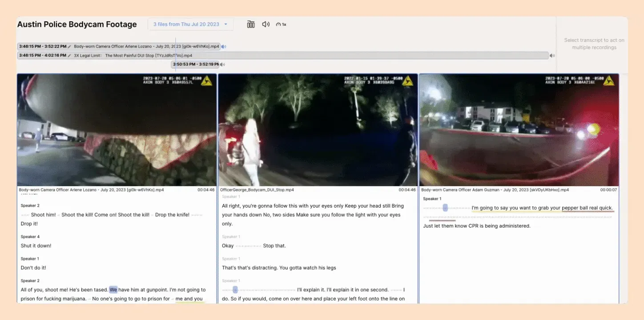Mute the Arlene Lozano track speaker icon

tap(224, 47)
